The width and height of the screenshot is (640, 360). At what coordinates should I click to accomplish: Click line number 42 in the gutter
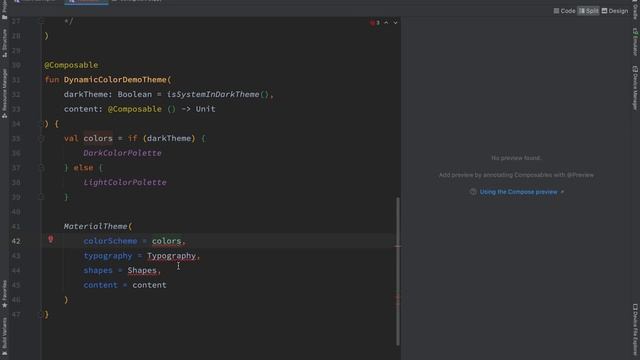click(x=16, y=241)
